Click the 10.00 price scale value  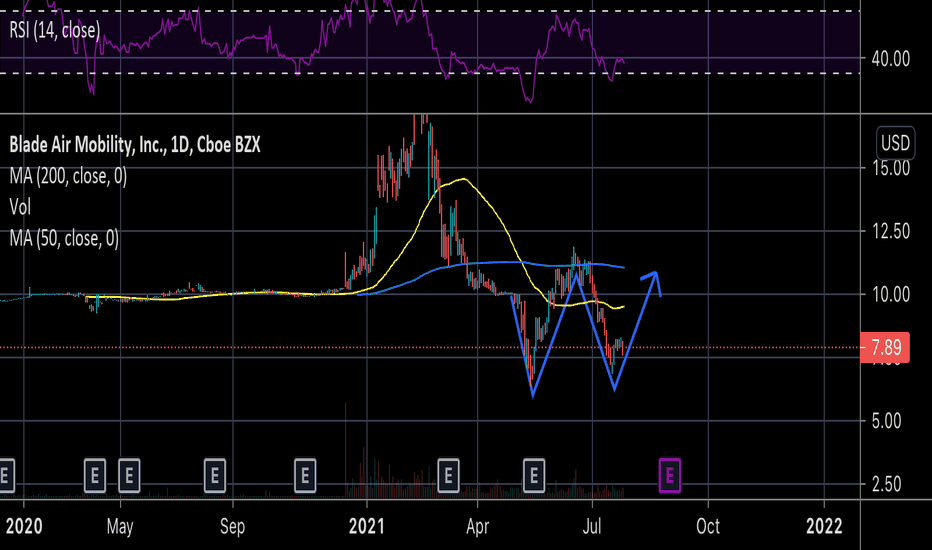(890, 294)
